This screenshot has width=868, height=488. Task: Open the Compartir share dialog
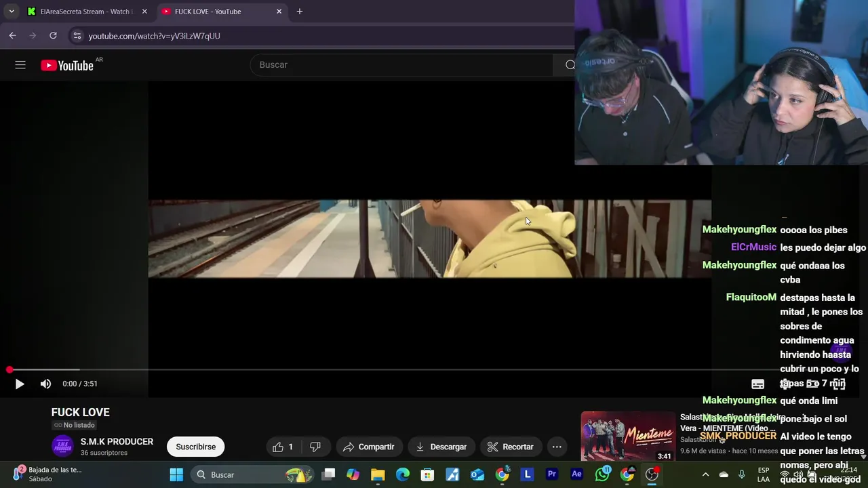(x=368, y=447)
